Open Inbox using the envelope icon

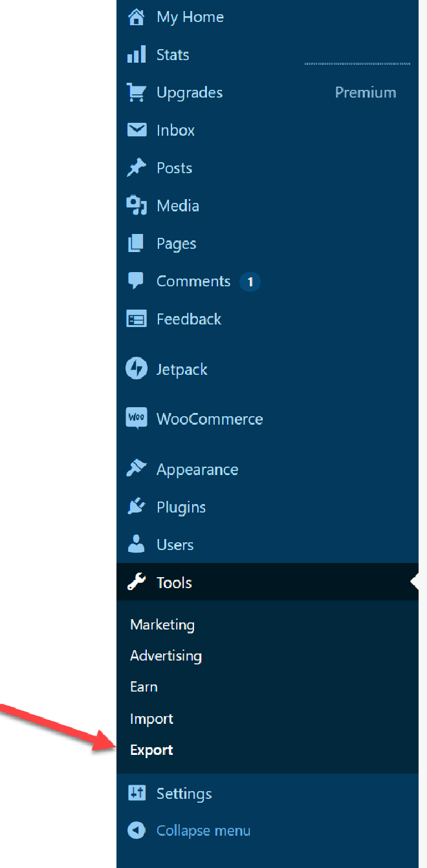coord(136,130)
